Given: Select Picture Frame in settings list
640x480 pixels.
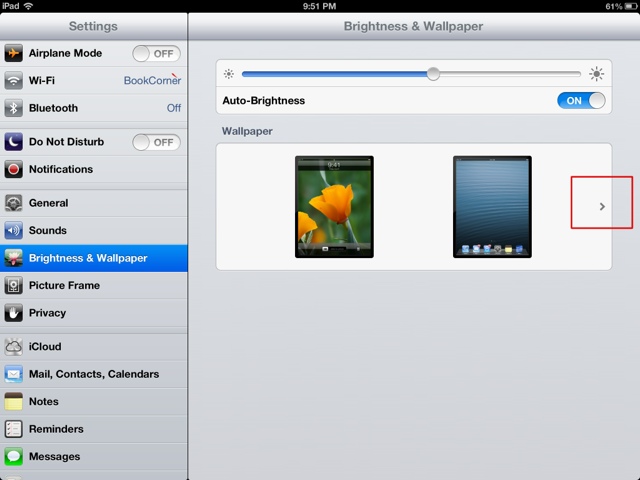Looking at the screenshot, I should coord(94,285).
